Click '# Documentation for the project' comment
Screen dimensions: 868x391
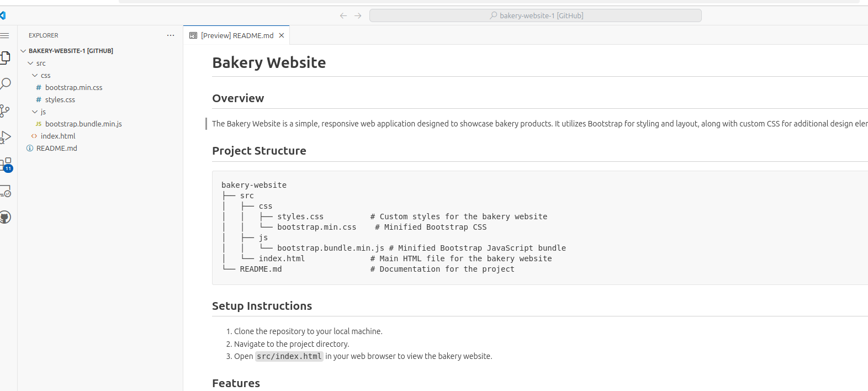442,269
